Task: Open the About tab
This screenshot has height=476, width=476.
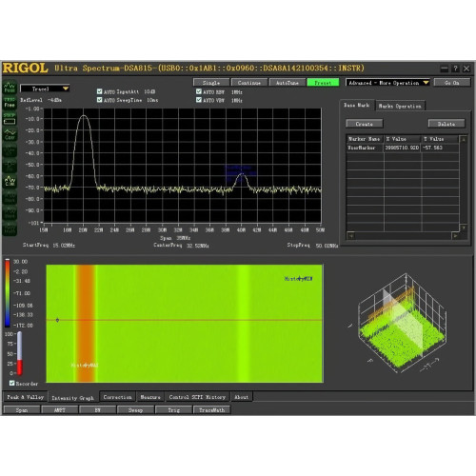Action: (241, 397)
